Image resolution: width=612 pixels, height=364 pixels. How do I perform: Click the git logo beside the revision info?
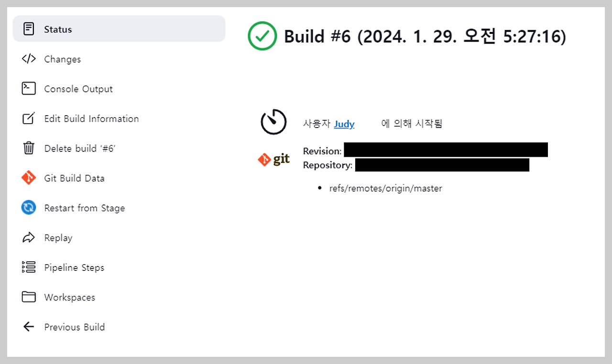(273, 159)
